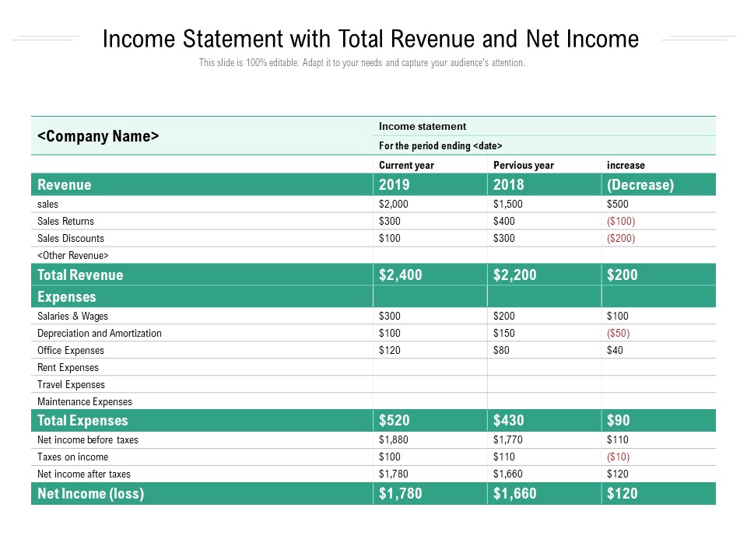Select the 'Net Income (loss)' row header

90,494
